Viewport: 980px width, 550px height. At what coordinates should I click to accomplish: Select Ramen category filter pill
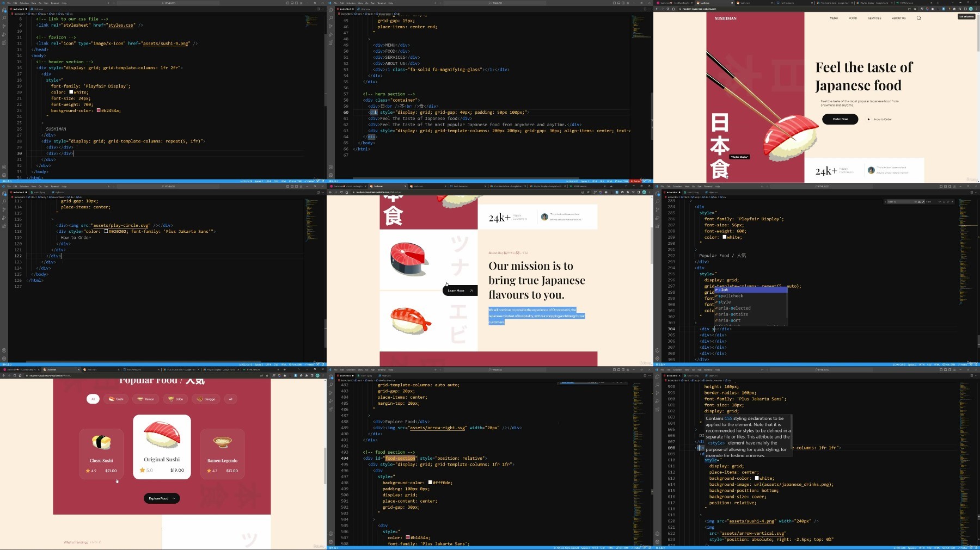(x=146, y=399)
